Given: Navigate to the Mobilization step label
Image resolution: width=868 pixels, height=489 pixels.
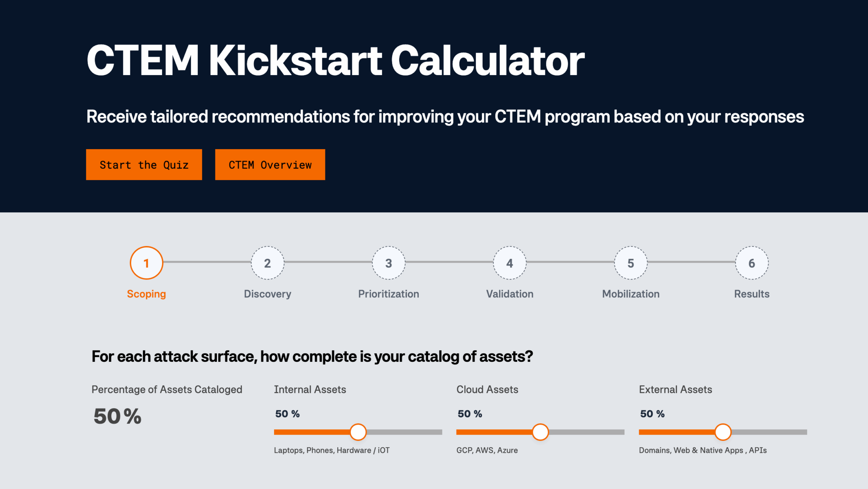Looking at the screenshot, I should (x=630, y=294).
